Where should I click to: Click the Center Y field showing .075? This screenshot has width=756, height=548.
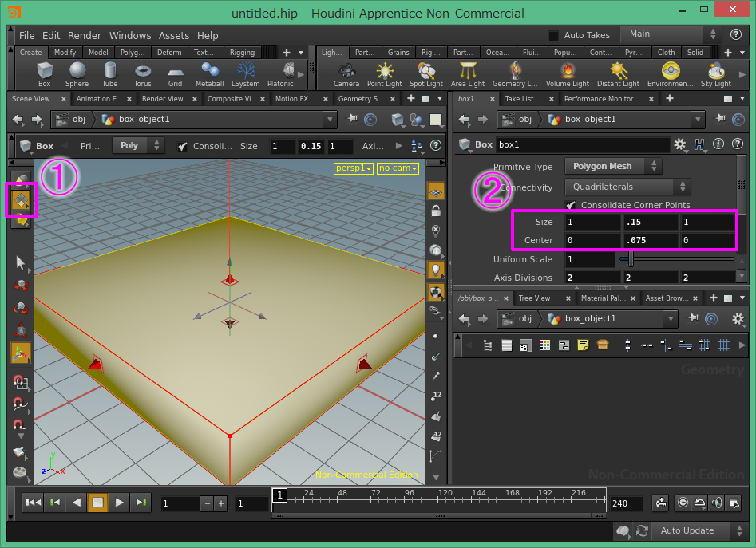tap(651, 240)
